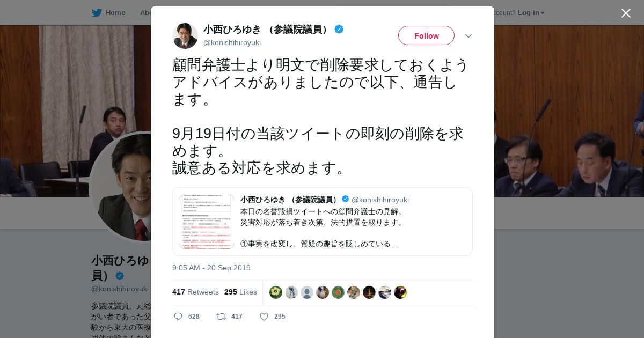Go to Home tab in navigation
The height and width of the screenshot is (338, 644).
click(x=108, y=12)
